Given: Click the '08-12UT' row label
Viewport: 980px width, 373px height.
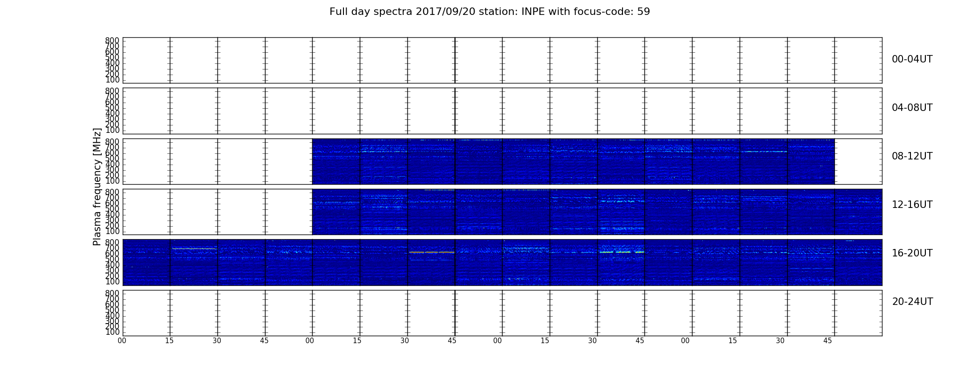Looking at the screenshot, I should (x=912, y=156).
